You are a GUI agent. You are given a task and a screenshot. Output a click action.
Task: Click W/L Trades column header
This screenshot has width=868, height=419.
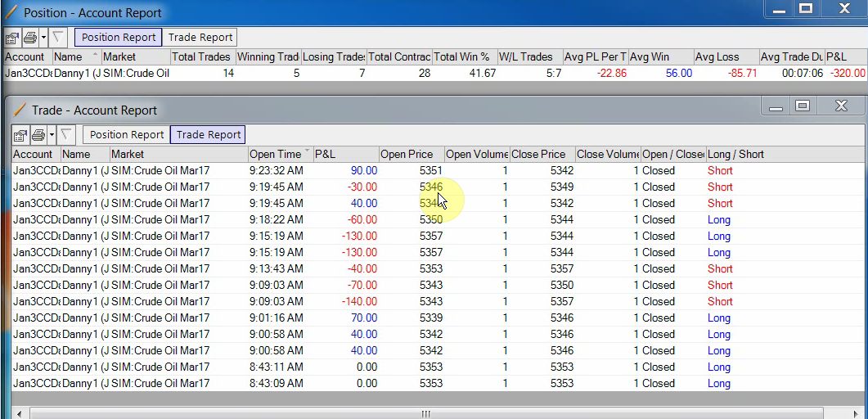point(529,57)
